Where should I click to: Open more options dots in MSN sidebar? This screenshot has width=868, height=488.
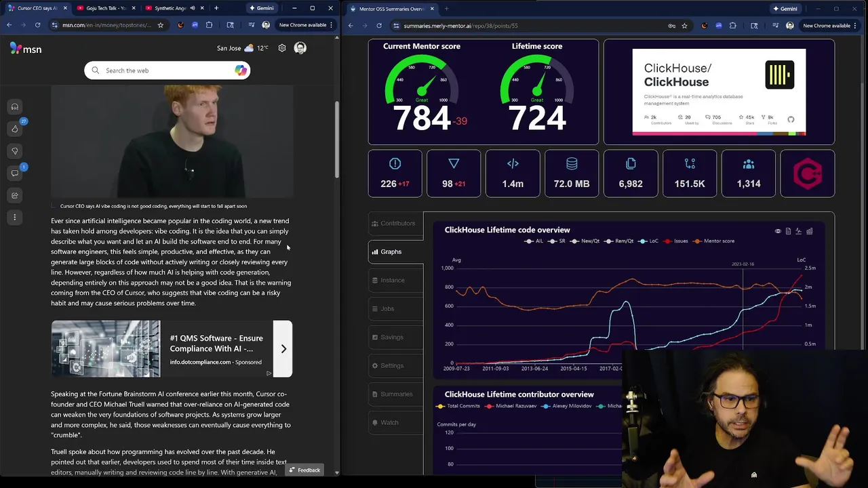[15, 218]
